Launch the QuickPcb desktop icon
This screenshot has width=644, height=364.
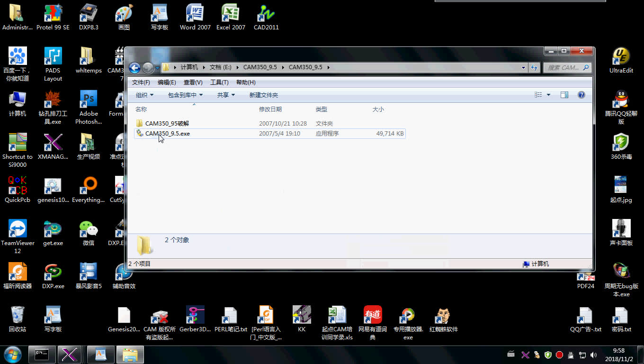(18, 190)
